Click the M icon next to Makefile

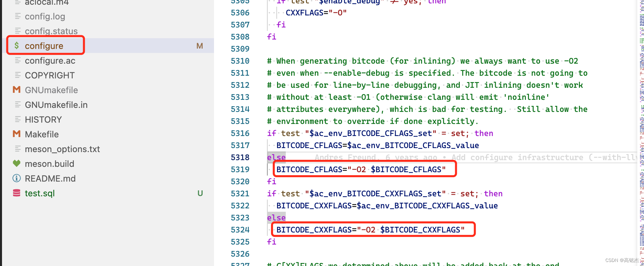point(17,134)
